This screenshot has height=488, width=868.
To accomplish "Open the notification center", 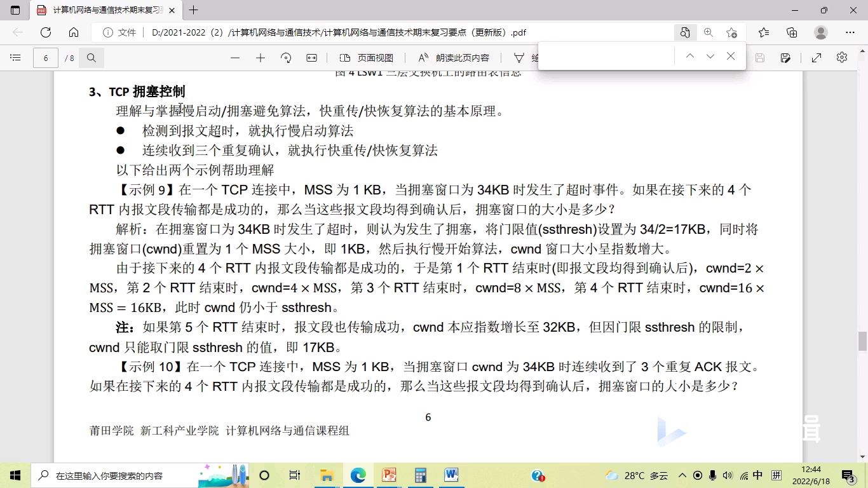I will (x=848, y=475).
